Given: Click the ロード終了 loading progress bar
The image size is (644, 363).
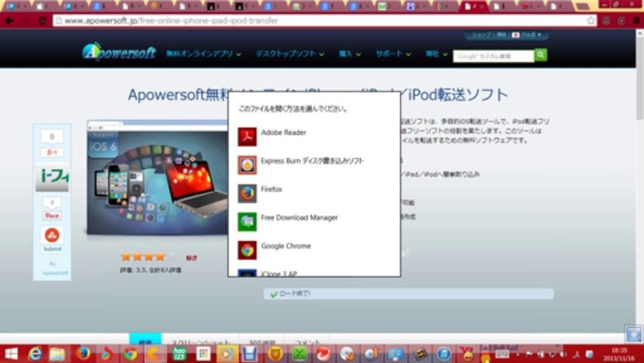Looking at the screenshot, I should [x=408, y=293].
